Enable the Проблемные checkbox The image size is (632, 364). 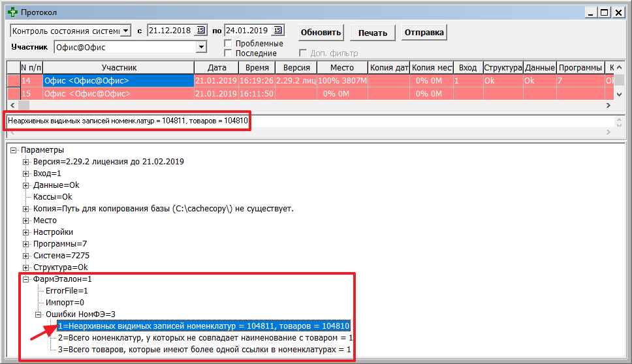(229, 43)
